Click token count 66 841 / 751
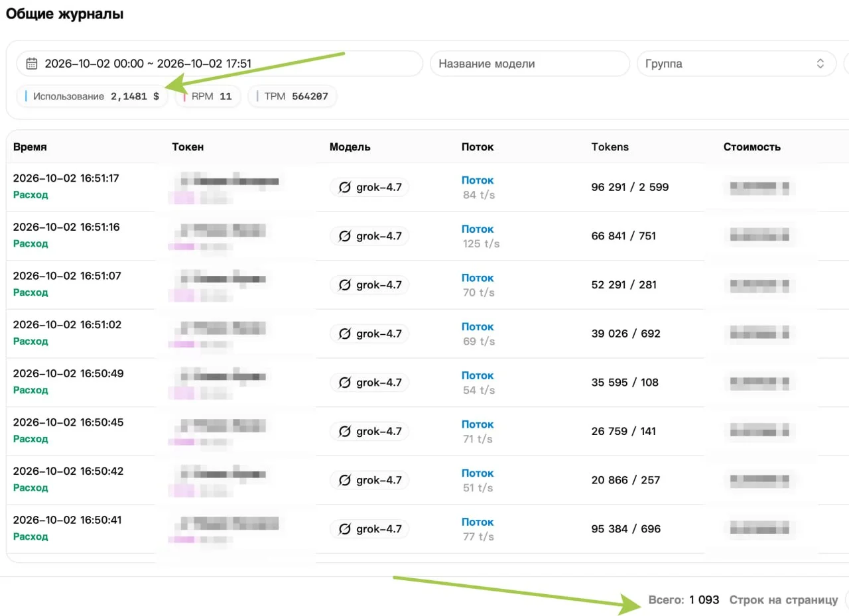 623,236
